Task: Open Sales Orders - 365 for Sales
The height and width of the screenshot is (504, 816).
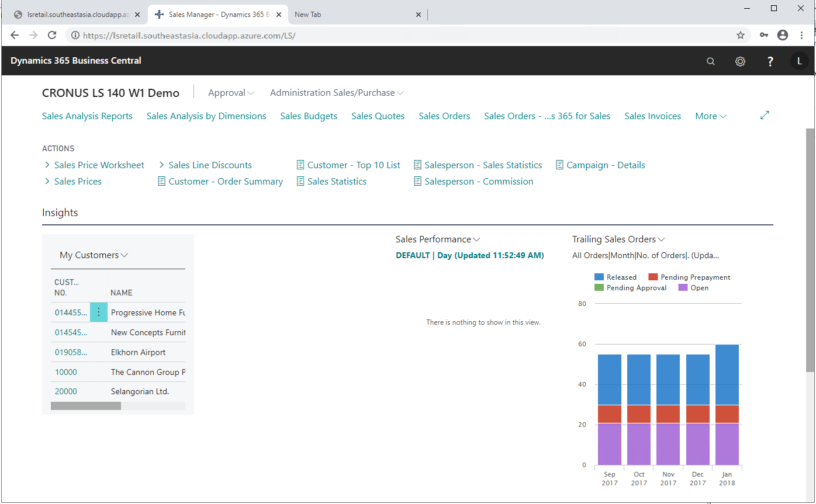Action: point(547,116)
